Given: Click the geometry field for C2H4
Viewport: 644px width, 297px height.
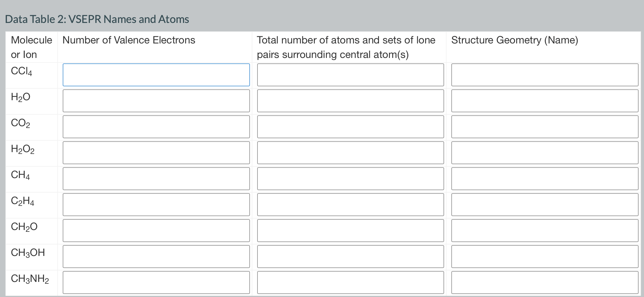Looking at the screenshot, I should [x=545, y=204].
